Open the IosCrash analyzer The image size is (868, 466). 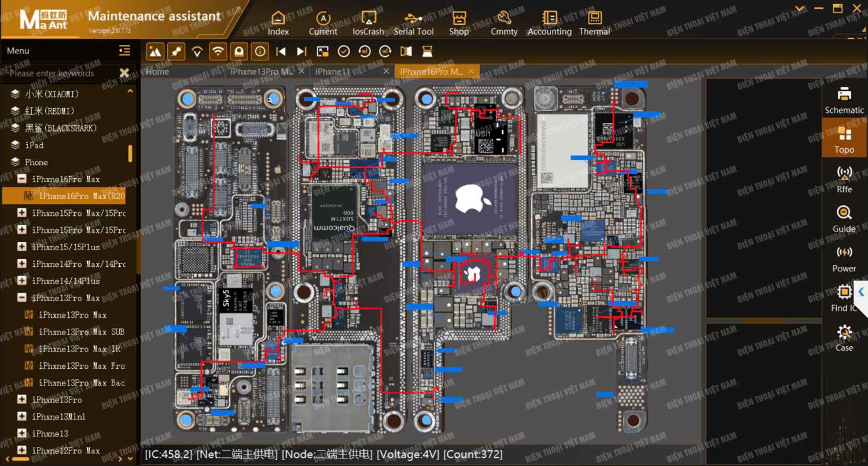coord(369,23)
